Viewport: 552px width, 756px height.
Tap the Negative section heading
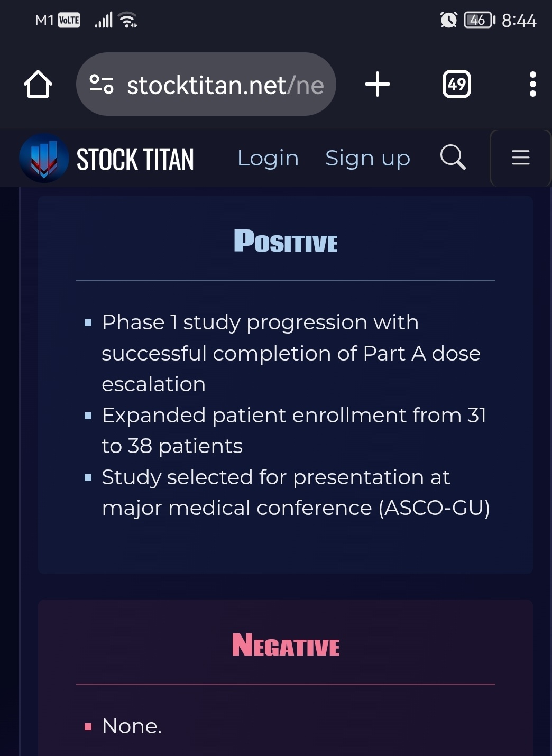286,645
